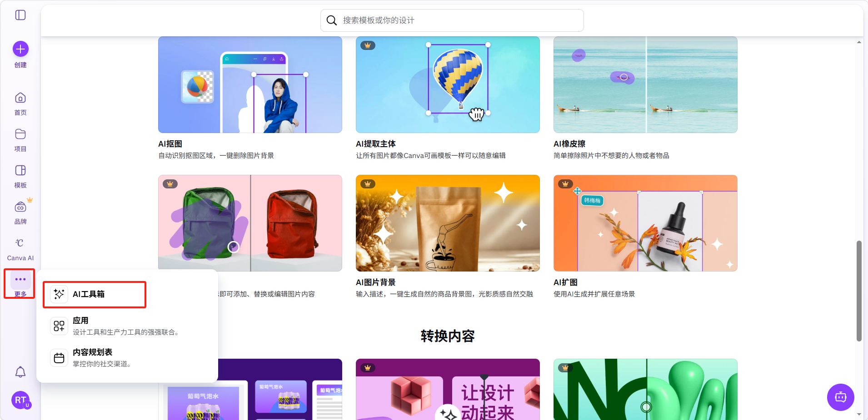Image resolution: width=868 pixels, height=420 pixels.
Task: Open the AI抠图 tool thumbnail
Action: point(250,85)
